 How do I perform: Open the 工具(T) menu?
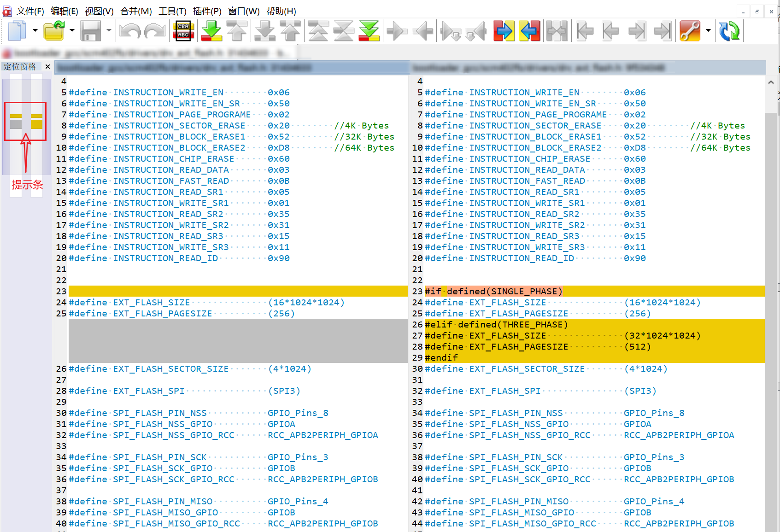tap(172, 11)
